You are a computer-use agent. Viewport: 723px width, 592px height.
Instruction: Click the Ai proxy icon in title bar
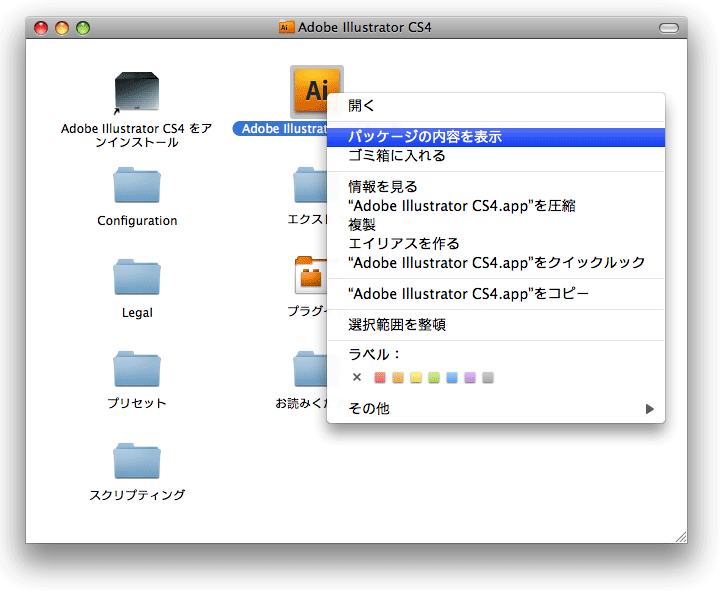point(286,28)
